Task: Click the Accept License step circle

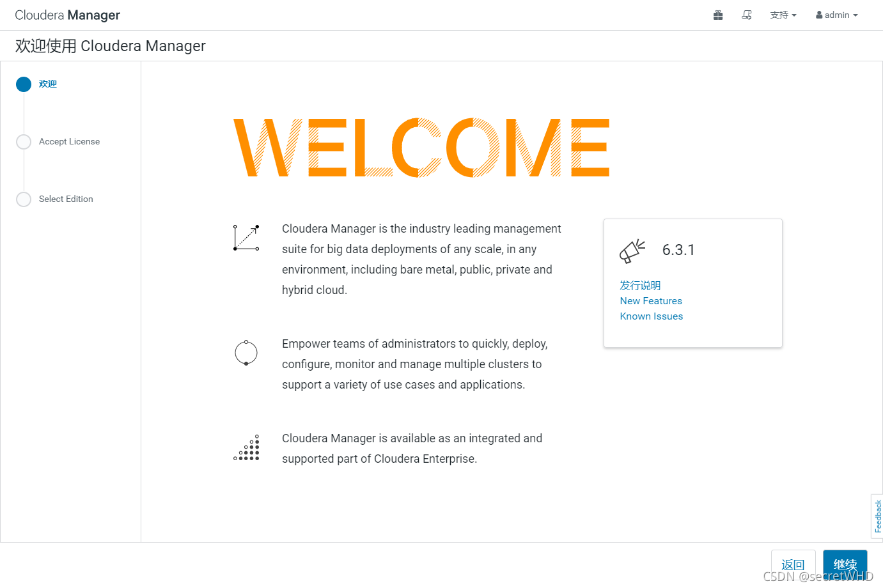Action: tap(24, 142)
